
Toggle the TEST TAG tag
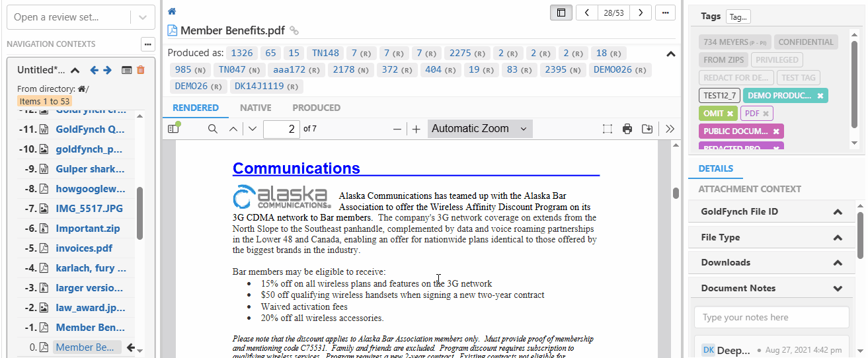(x=799, y=78)
